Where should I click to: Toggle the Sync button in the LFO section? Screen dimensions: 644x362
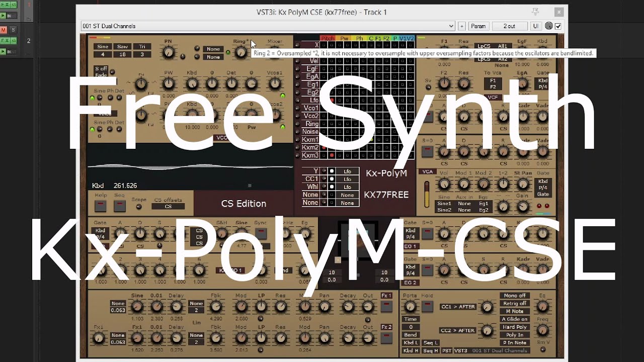pos(261,234)
